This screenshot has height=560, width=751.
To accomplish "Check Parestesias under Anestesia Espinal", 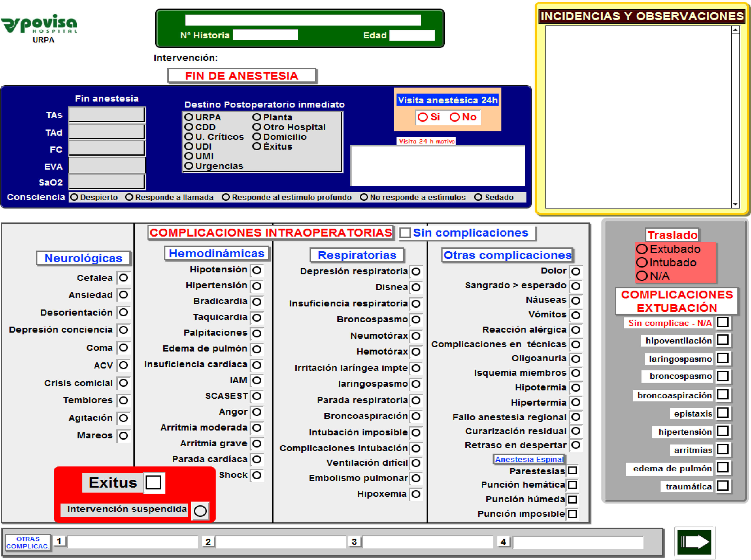I will point(572,471).
